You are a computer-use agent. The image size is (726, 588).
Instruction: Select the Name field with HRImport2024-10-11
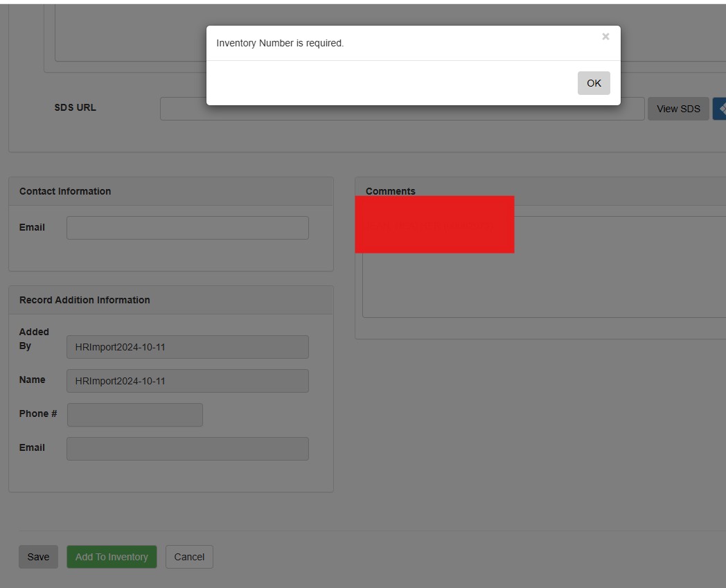tap(188, 381)
